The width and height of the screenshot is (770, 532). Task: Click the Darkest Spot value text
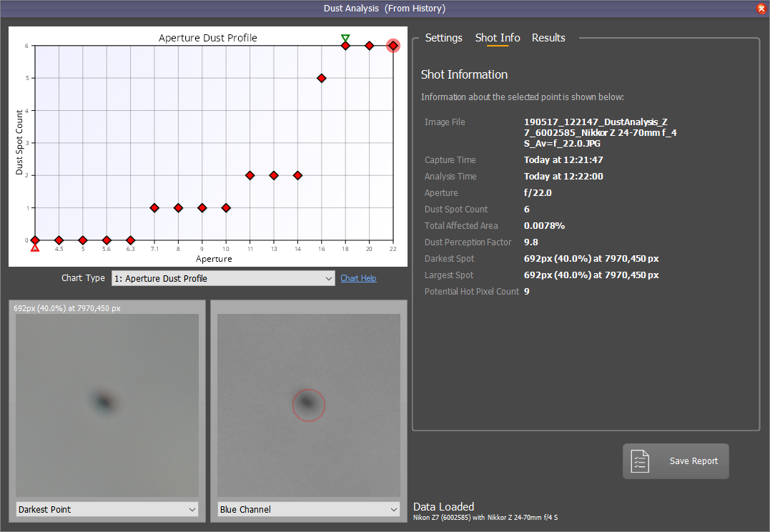point(591,258)
